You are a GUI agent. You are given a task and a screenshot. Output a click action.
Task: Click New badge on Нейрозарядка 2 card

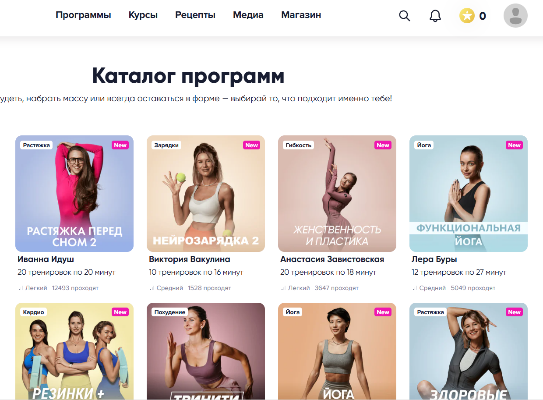click(x=251, y=145)
